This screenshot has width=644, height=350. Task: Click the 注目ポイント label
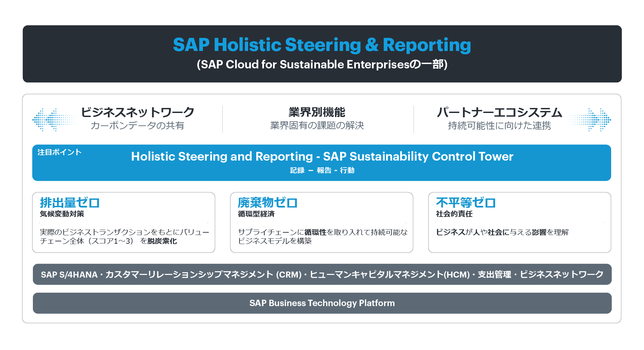pyautogui.click(x=59, y=152)
